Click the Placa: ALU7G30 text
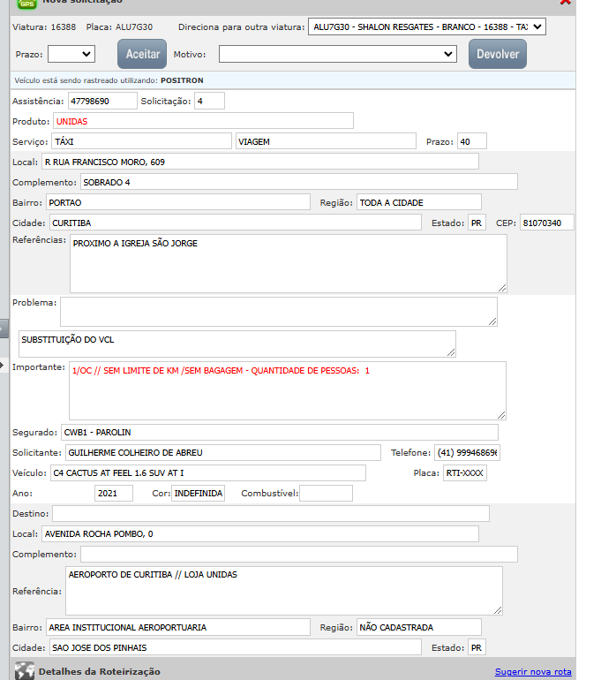 coord(119,26)
